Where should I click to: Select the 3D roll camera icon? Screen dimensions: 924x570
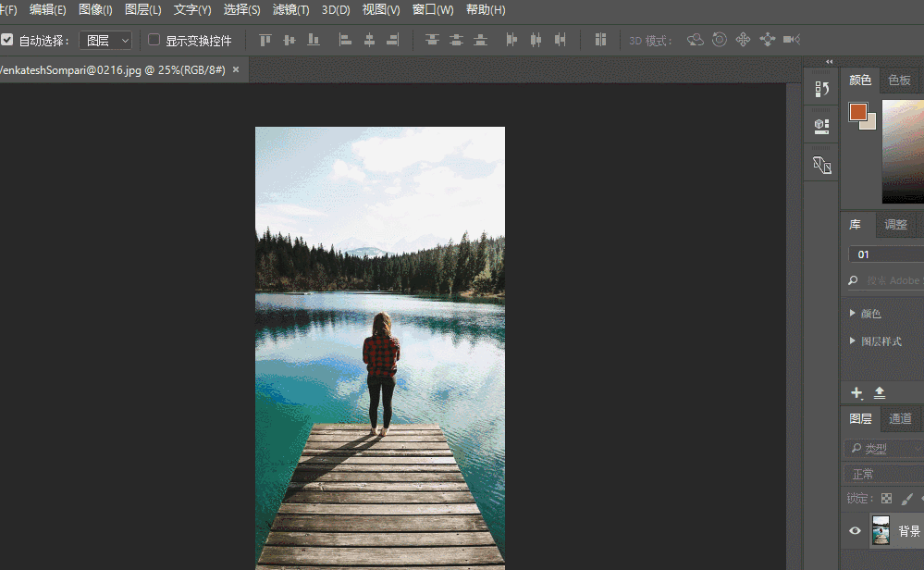click(x=719, y=40)
